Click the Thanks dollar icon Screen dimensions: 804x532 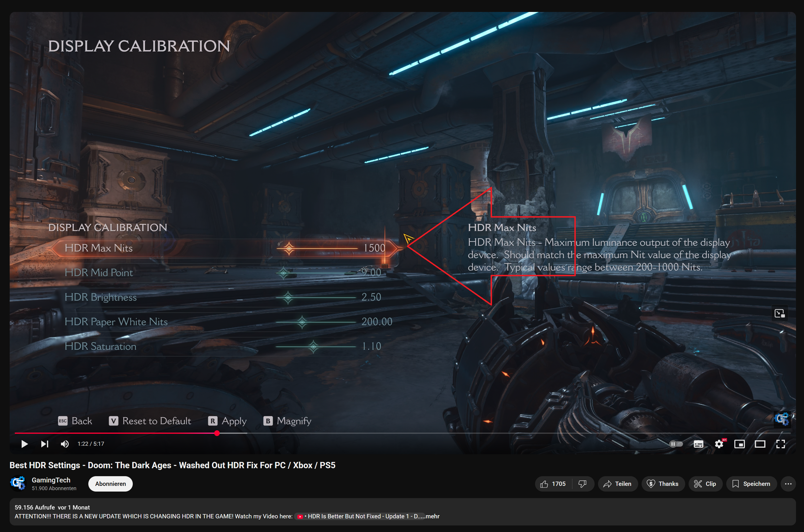pos(651,484)
